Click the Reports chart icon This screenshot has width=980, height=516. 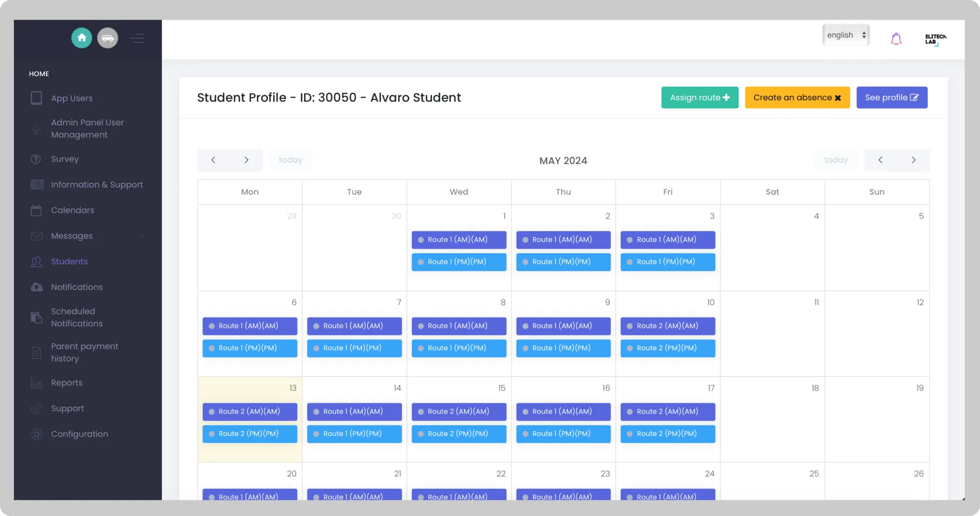[x=36, y=383]
